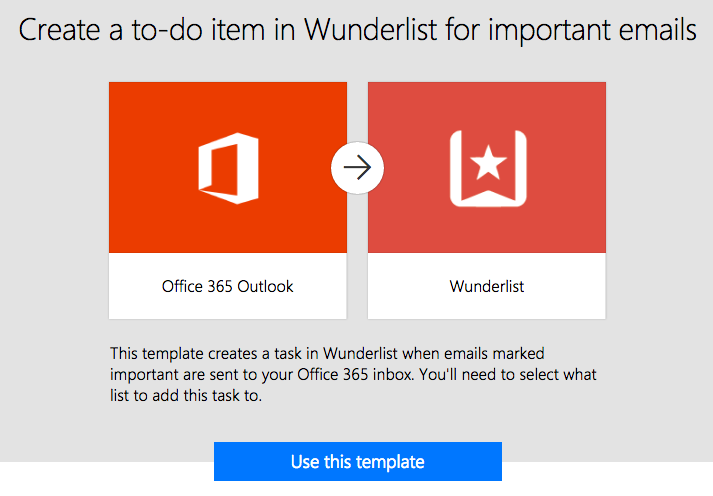Click the template description paragraph

[x=357, y=374]
